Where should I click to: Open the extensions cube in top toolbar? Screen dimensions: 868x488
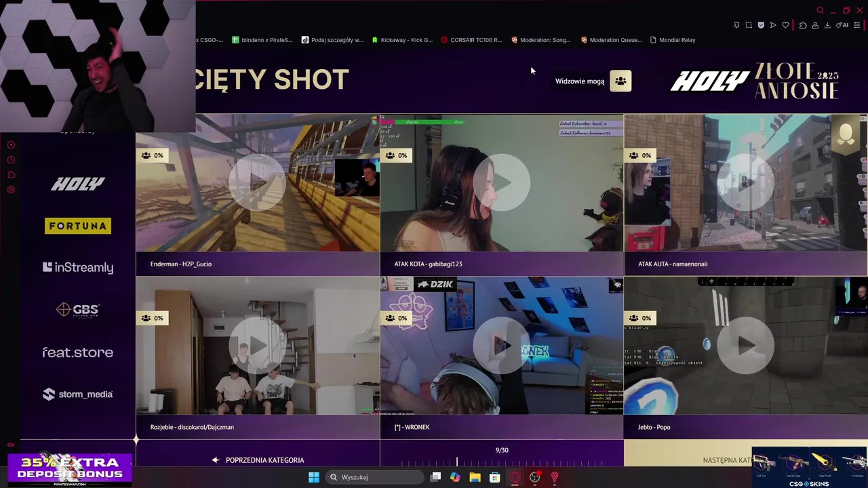[x=803, y=25]
